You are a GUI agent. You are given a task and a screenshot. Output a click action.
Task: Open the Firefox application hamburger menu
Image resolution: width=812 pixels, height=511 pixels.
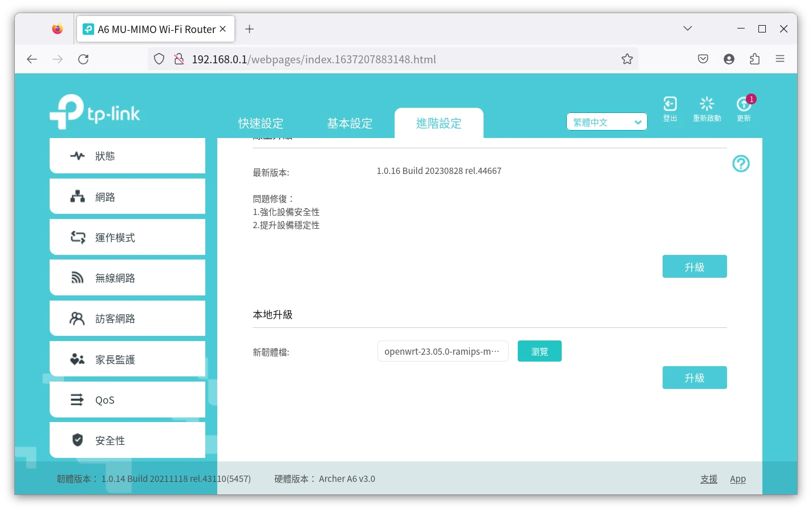[x=780, y=59]
